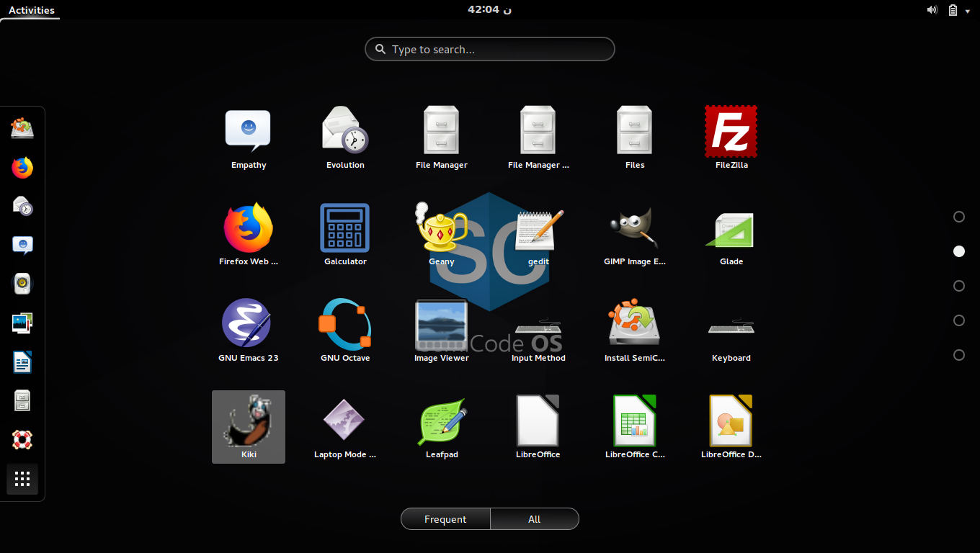Toggle Show Applications grid button
Screen dimensions: 980x553
[x=22, y=479]
